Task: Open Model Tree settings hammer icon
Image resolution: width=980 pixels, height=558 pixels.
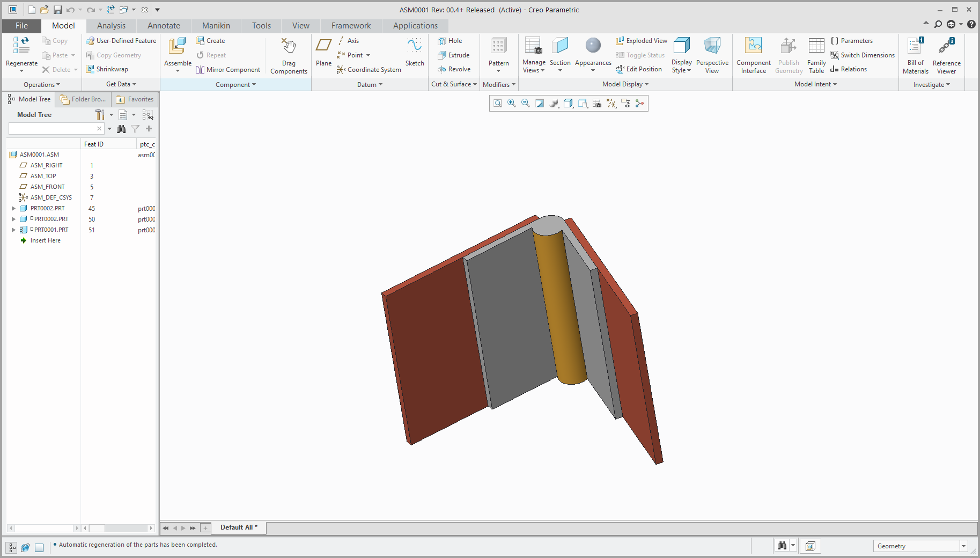Action: point(100,115)
